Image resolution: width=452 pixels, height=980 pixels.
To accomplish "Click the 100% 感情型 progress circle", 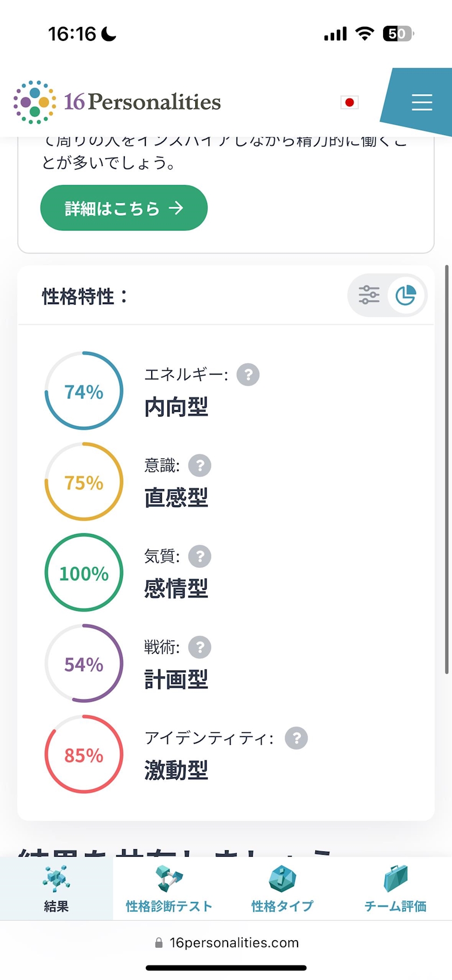I will coord(84,573).
